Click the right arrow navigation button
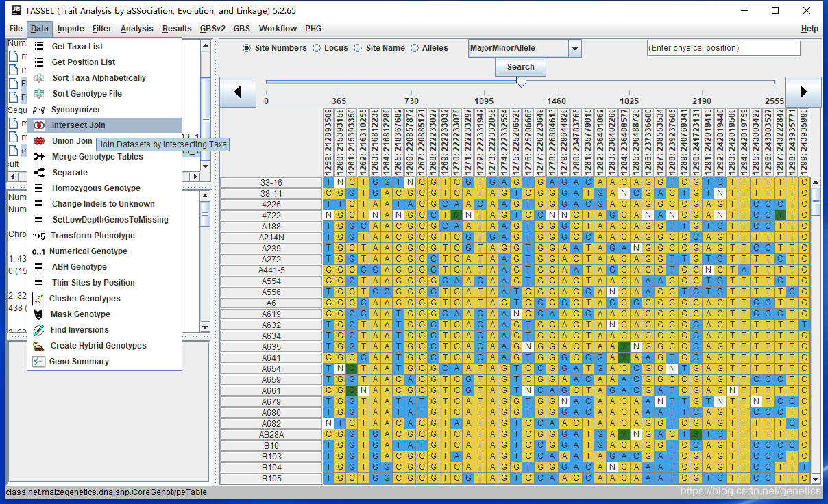Screen dimensions: 828x504 [x=803, y=92]
